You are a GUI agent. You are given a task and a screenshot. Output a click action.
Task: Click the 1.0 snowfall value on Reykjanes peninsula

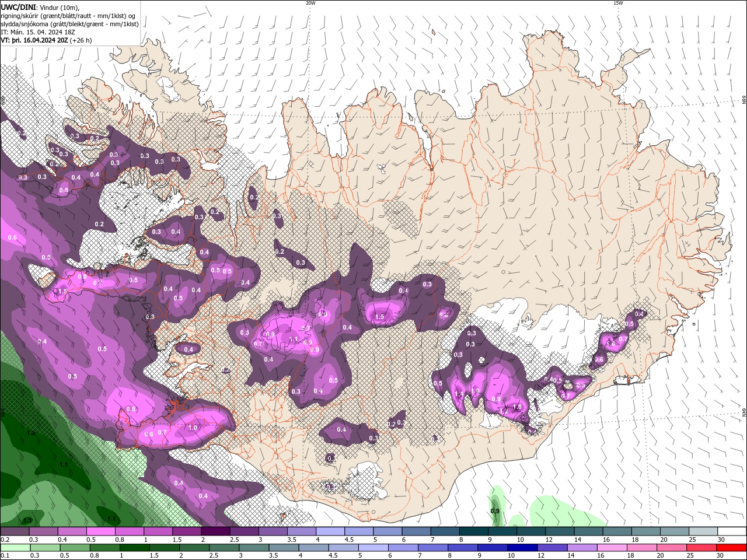click(x=193, y=428)
